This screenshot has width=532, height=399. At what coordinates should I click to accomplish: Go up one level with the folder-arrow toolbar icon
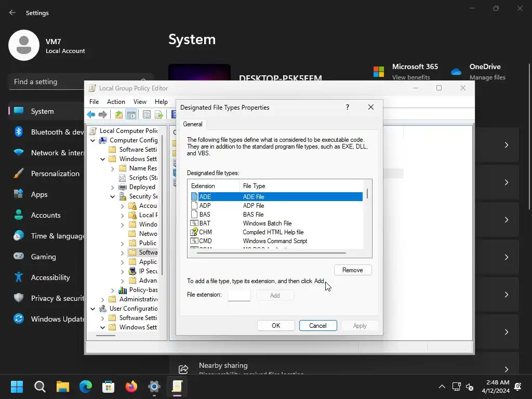(x=119, y=114)
